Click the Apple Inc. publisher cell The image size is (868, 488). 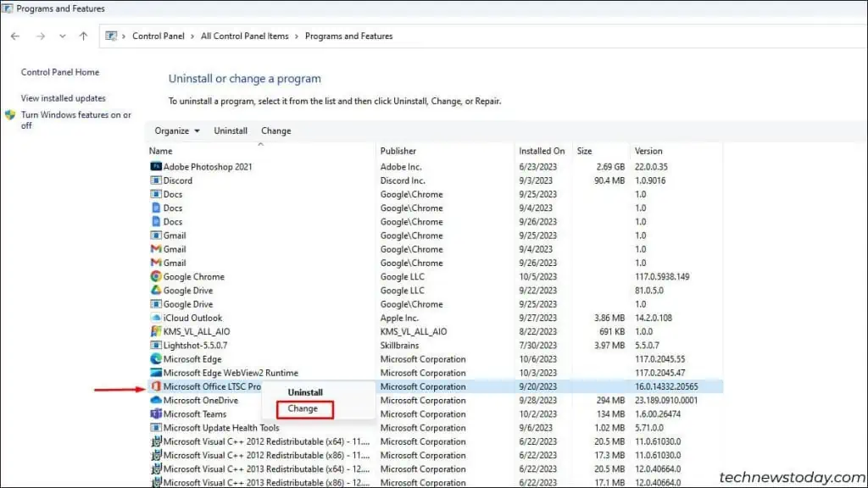pyautogui.click(x=399, y=318)
